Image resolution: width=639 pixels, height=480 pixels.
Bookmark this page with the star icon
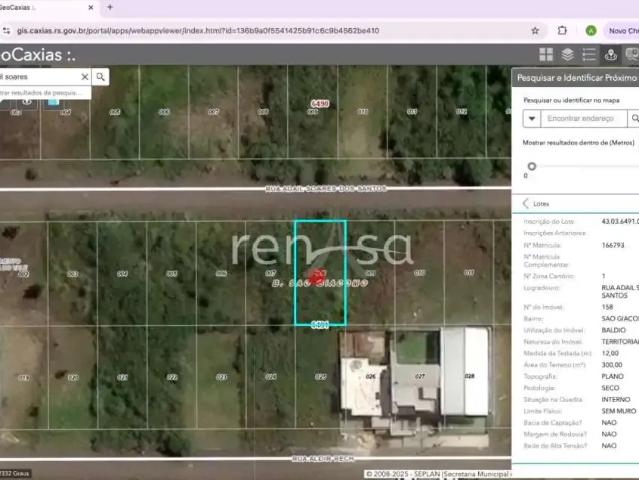[x=535, y=30]
